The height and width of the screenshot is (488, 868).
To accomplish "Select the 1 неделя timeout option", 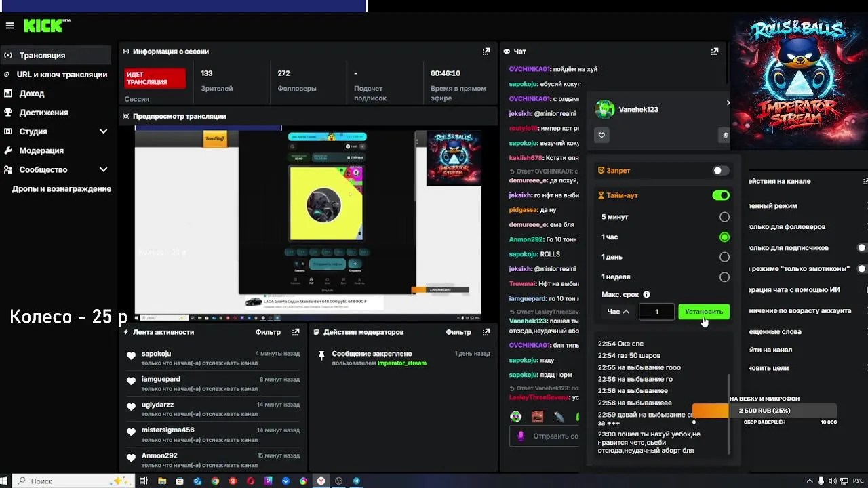I will point(724,277).
